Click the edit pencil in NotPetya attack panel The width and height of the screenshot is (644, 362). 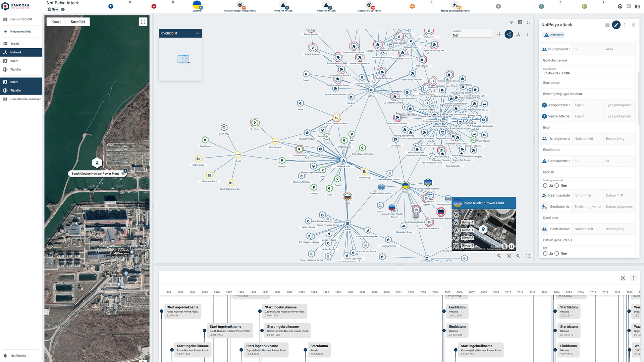(x=616, y=25)
